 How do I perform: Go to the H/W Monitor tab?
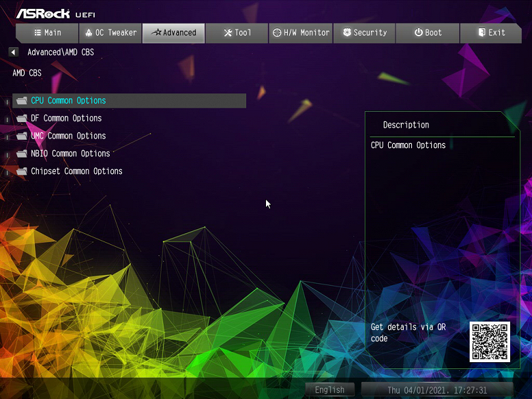[301, 33]
